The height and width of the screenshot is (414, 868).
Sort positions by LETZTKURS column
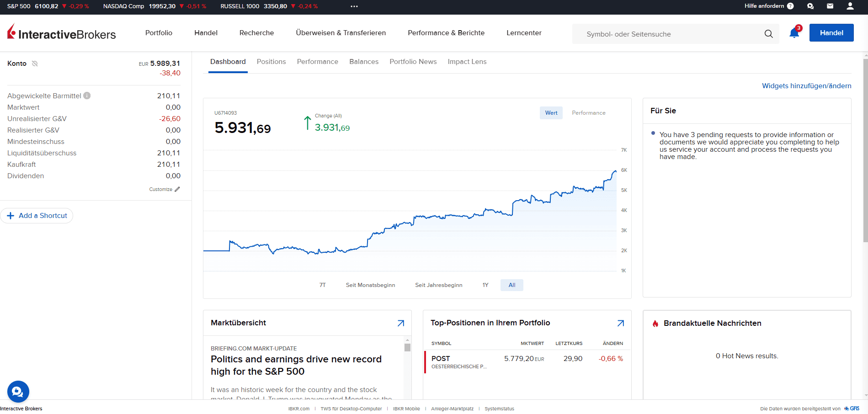click(x=569, y=343)
